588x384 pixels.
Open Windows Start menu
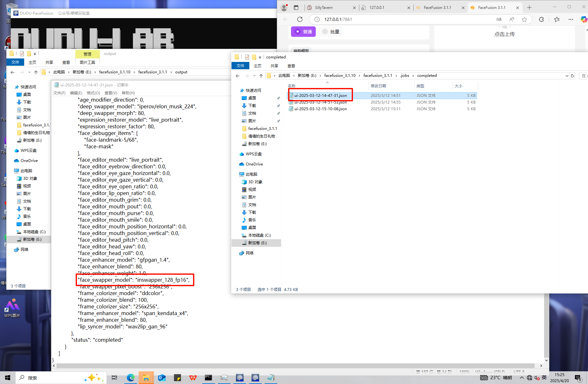pos(8,378)
